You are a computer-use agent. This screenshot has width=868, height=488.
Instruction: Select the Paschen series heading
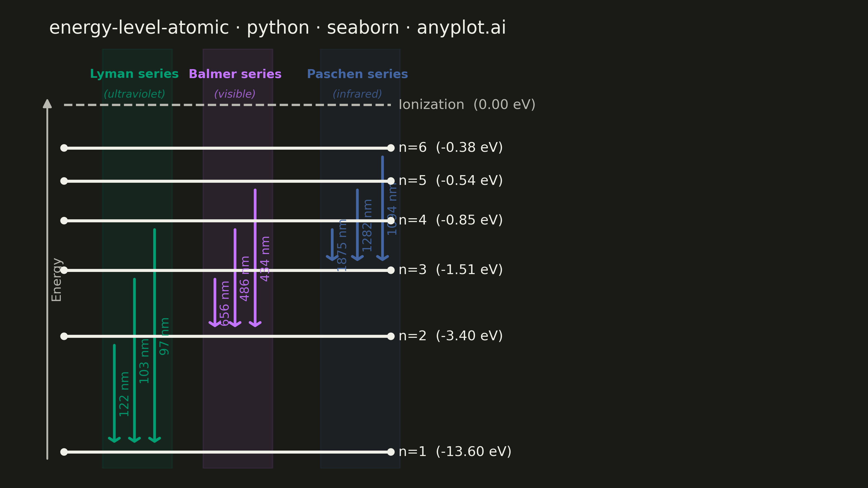[357, 74]
